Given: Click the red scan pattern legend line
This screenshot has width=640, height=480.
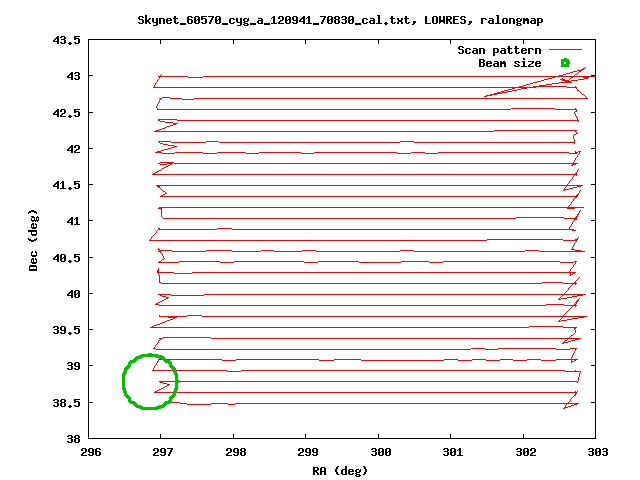Looking at the screenshot, I should (x=565, y=50).
